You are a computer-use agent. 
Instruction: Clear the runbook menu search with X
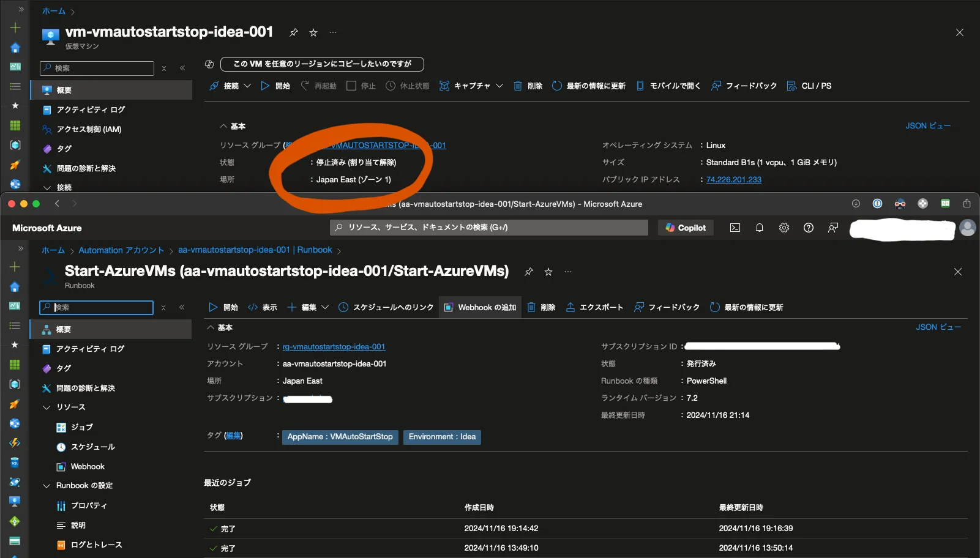click(163, 308)
